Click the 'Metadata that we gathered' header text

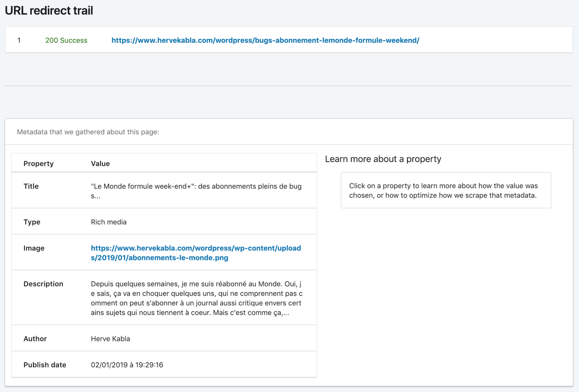[88, 132]
